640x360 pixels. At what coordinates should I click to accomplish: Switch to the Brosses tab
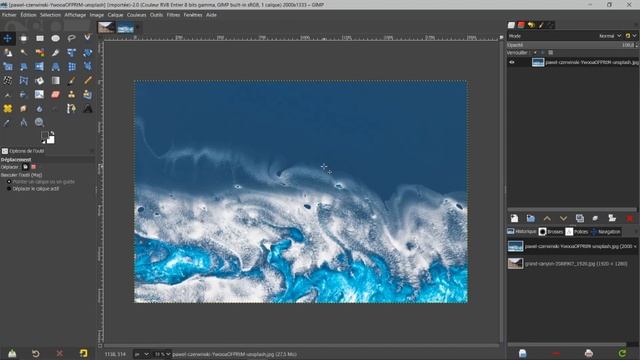551,231
